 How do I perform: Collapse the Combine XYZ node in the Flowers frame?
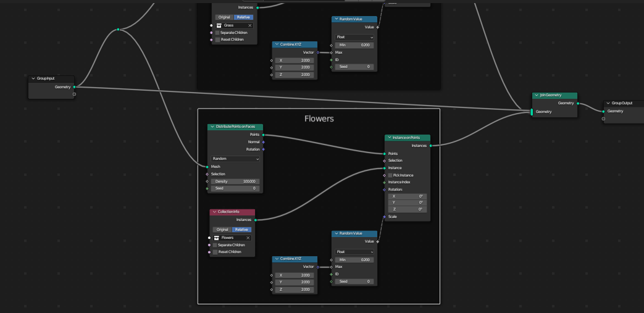coord(277,259)
